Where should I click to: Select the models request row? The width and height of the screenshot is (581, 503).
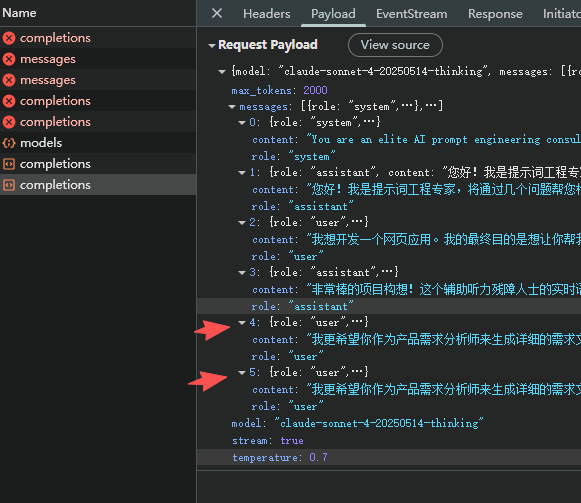point(98,143)
